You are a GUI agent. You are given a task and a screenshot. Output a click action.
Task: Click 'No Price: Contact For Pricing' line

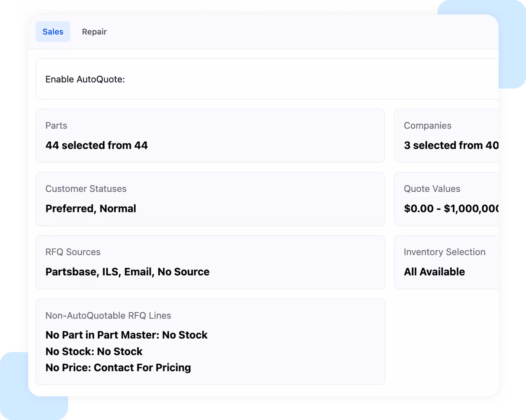tap(118, 368)
